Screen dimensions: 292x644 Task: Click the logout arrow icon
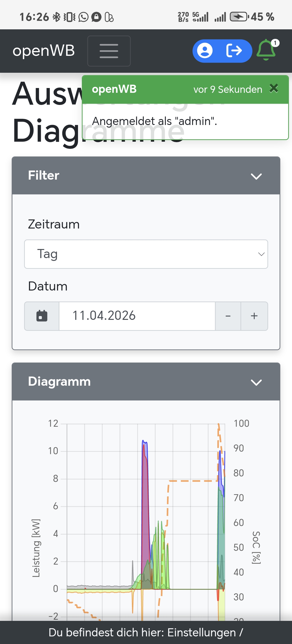[234, 51]
